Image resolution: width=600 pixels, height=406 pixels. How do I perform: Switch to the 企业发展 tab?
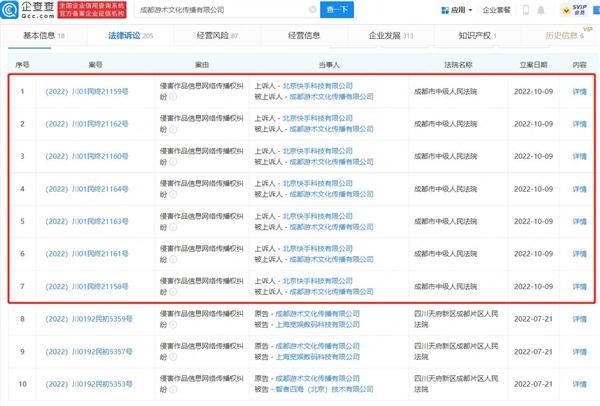click(x=391, y=36)
